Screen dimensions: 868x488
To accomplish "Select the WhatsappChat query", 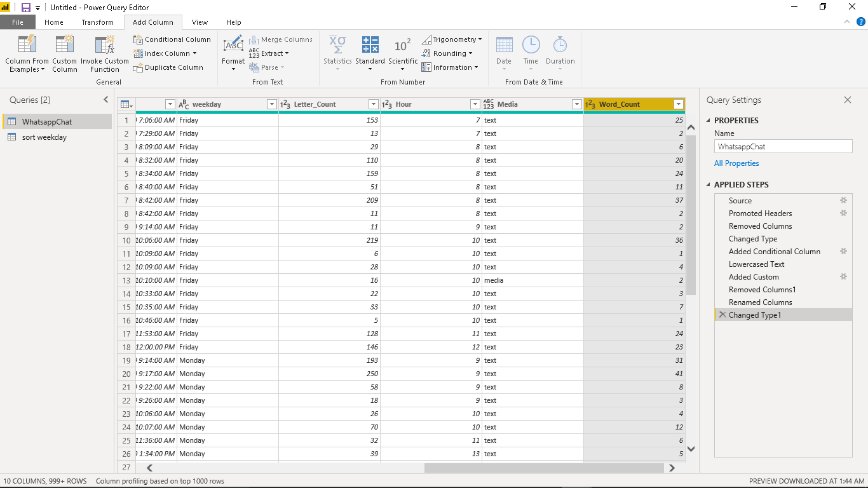I will 57,121.
